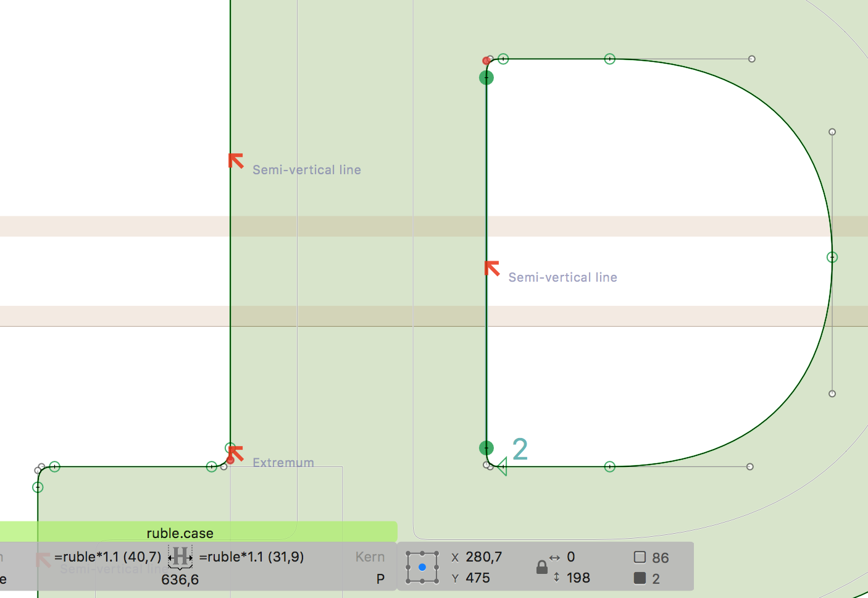Toggle the proportional scale lock icon
The width and height of the screenshot is (868, 598).
coord(542,567)
